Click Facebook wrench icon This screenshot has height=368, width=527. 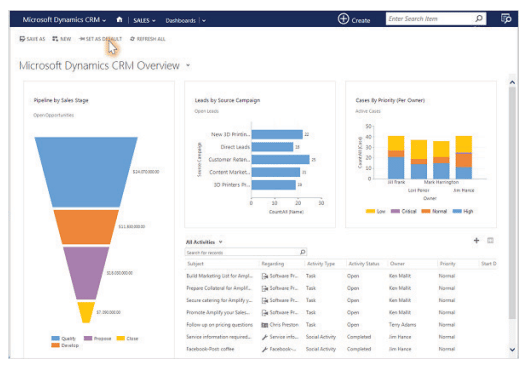click(x=265, y=349)
